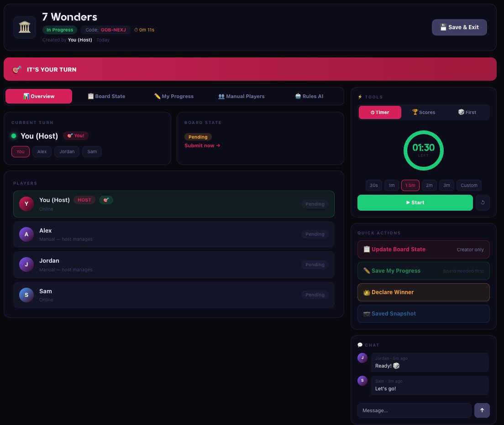Start the turn timer
The height and width of the screenshot is (425, 504).
point(415,202)
